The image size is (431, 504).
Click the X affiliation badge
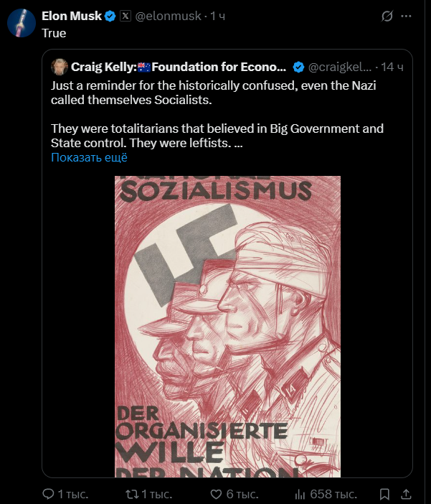(125, 16)
